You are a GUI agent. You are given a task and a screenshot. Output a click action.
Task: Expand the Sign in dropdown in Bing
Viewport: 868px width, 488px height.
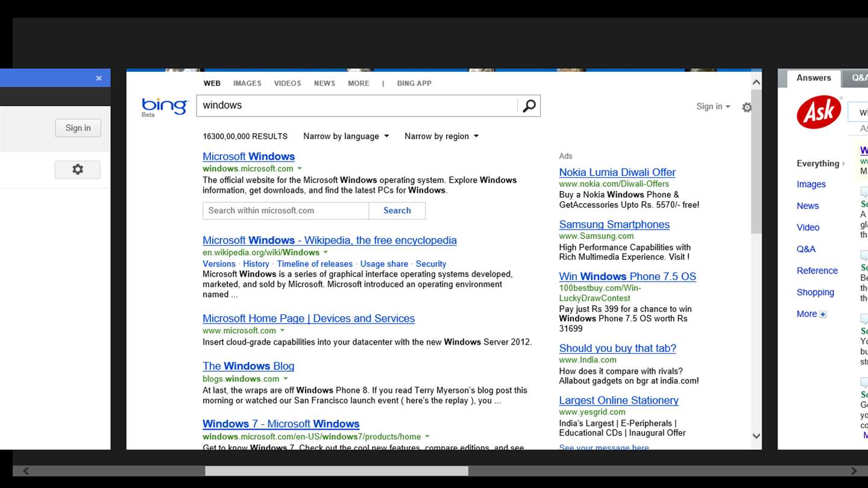pos(713,107)
